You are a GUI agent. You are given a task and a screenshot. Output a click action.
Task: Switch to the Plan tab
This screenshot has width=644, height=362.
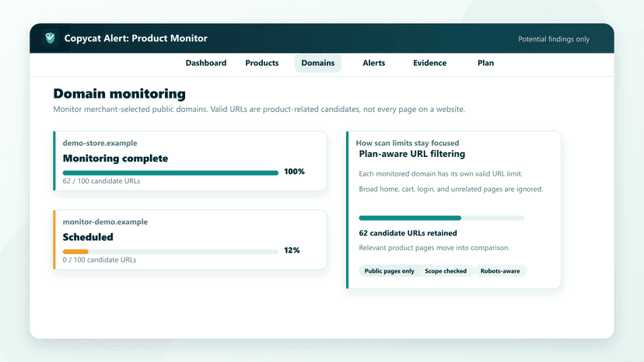click(485, 63)
